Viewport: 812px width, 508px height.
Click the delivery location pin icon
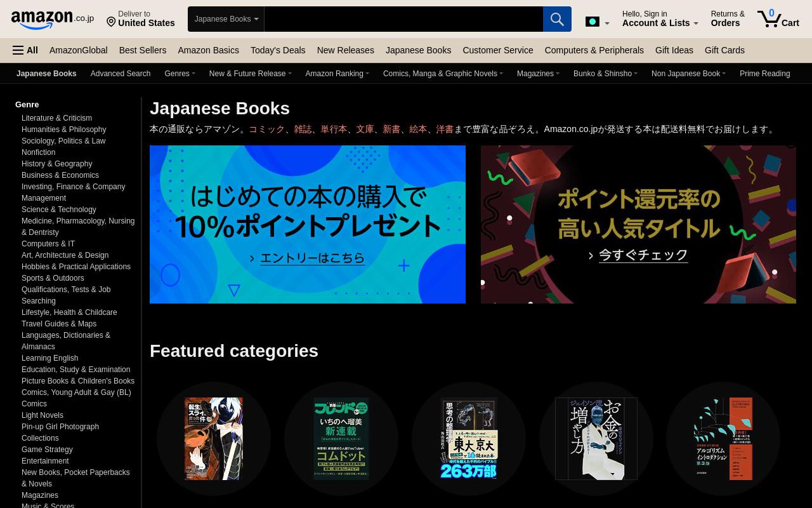click(111, 23)
